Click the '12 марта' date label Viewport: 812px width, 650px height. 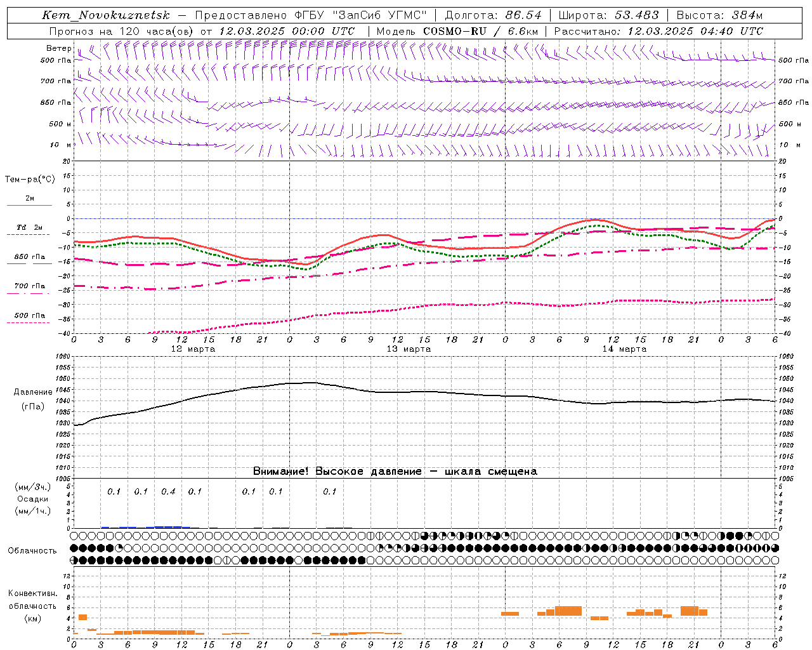tap(193, 349)
